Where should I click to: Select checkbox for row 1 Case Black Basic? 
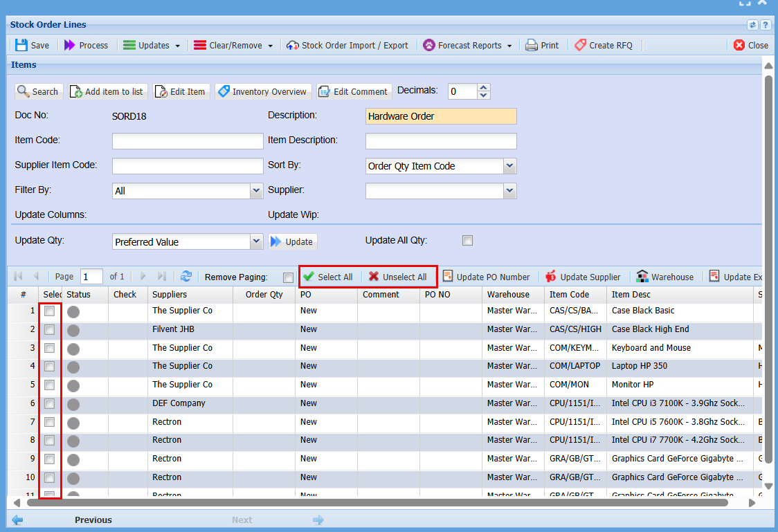point(50,311)
